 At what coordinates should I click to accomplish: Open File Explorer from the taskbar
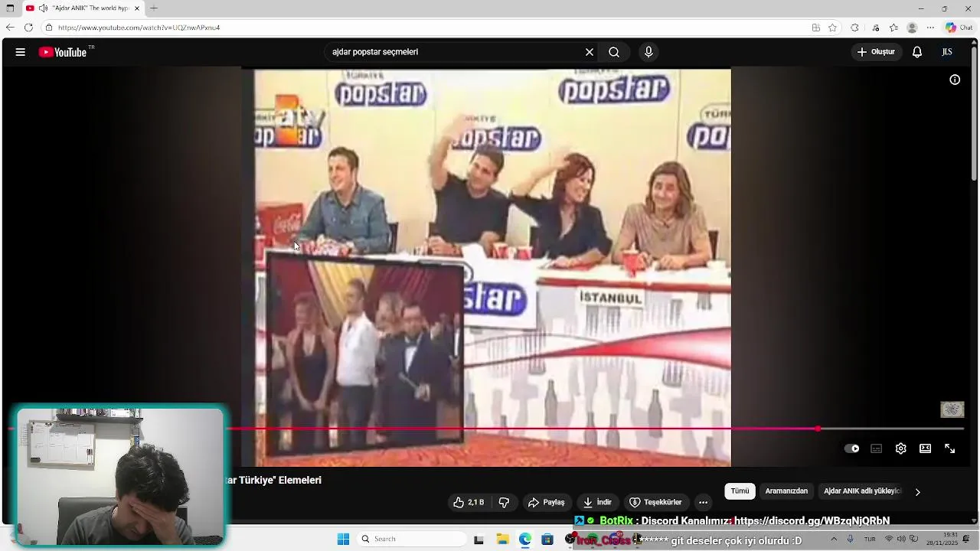[x=502, y=540]
